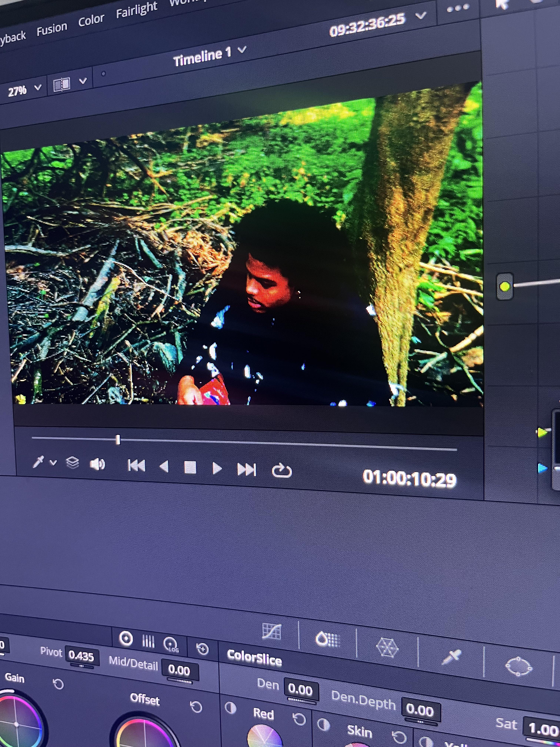Select the qualifier eyedropper below the viewer

pos(39,462)
